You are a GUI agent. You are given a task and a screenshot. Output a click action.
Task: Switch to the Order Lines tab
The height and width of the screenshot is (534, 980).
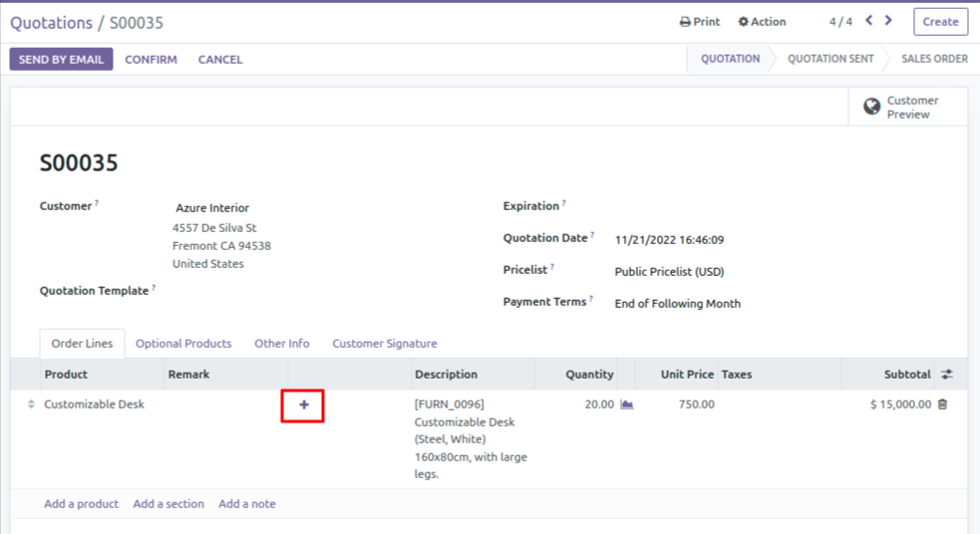click(x=82, y=344)
